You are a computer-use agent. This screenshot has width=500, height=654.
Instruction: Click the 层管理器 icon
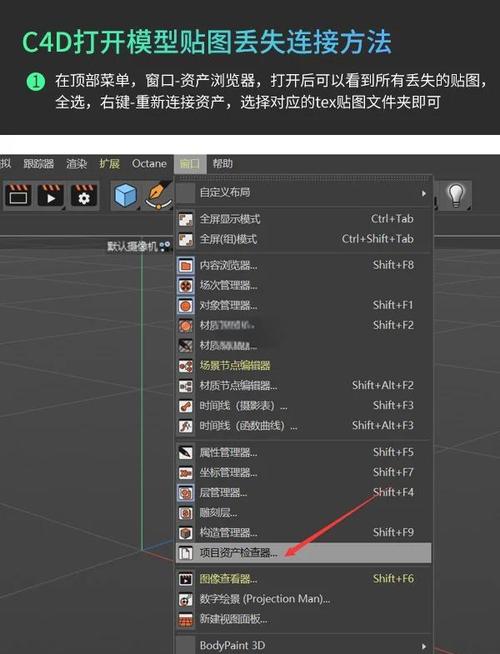(x=186, y=493)
